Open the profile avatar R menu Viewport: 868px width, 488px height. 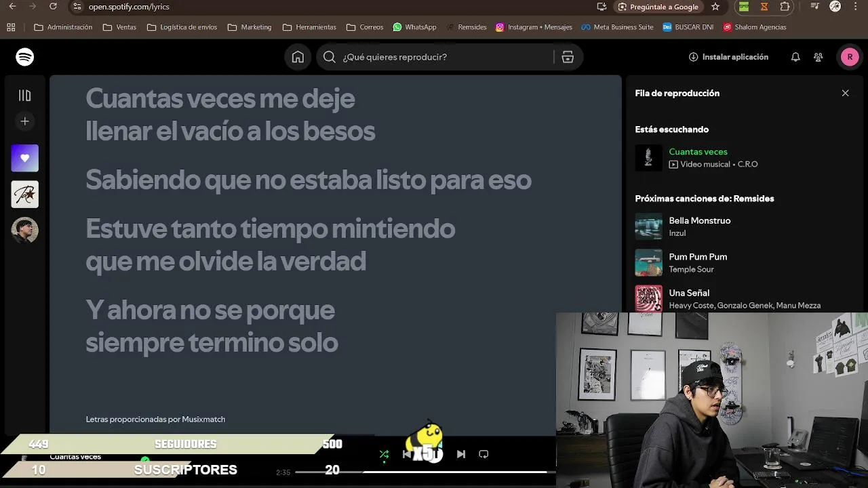[x=850, y=57]
